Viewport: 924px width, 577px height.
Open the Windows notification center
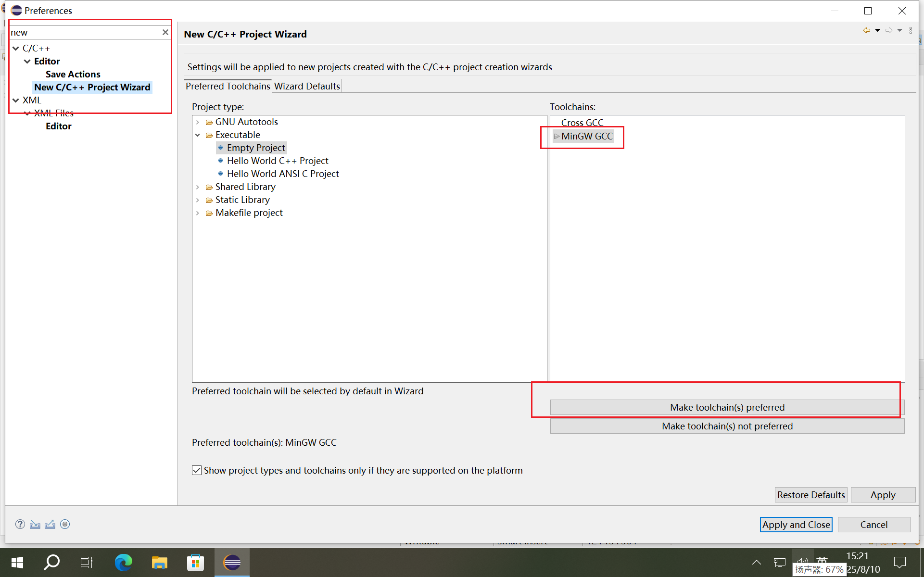(900, 563)
